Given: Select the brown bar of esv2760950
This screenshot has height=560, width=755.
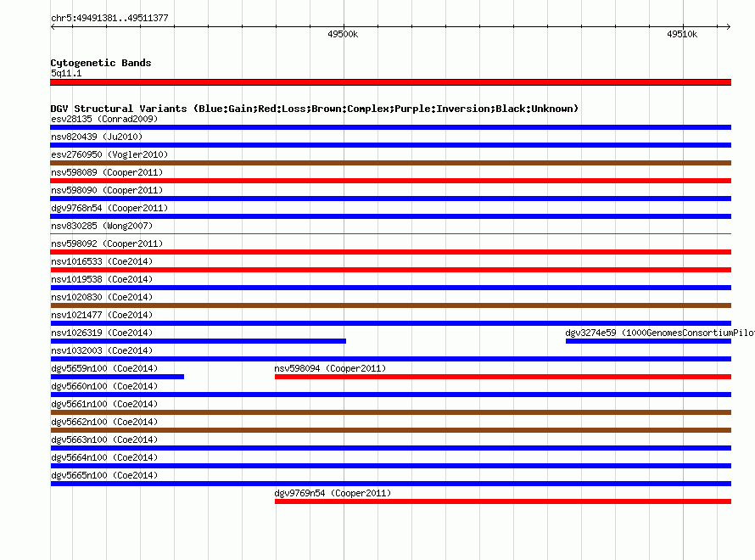Looking at the screenshot, I should pyautogui.click(x=390, y=163).
